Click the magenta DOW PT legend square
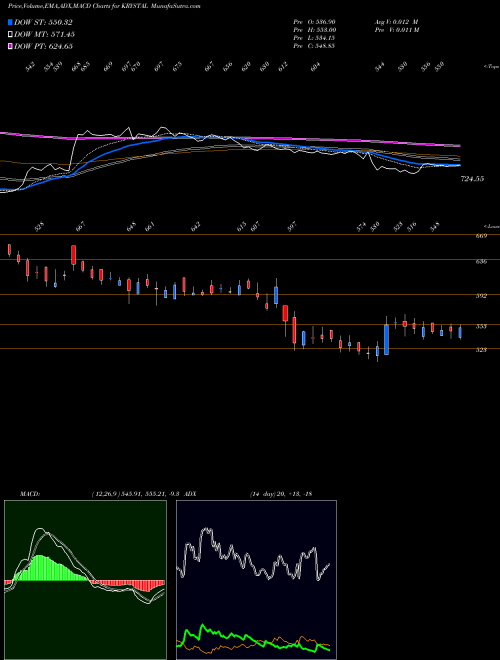Screen dimensions: 500x660 [x=10, y=46]
